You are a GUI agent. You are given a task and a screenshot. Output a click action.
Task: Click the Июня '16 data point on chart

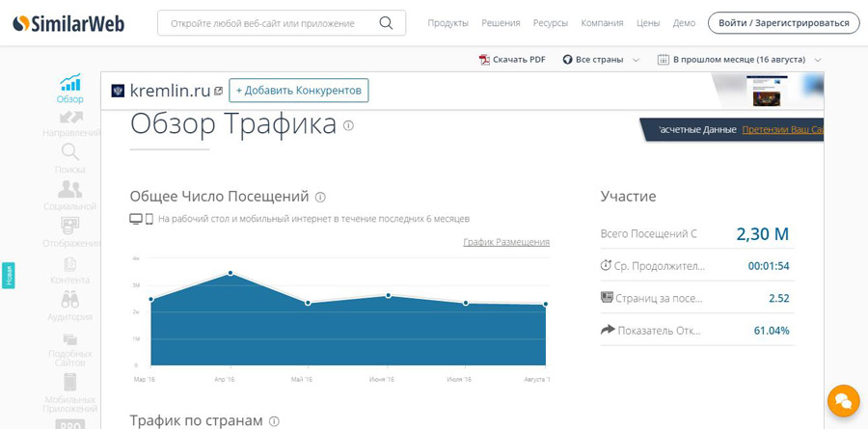point(388,296)
